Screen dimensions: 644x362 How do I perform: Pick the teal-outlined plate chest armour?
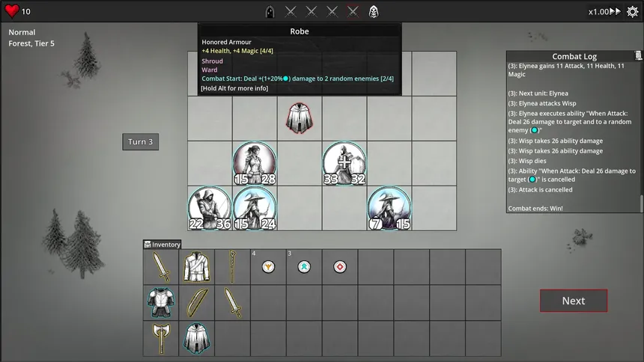(x=161, y=302)
